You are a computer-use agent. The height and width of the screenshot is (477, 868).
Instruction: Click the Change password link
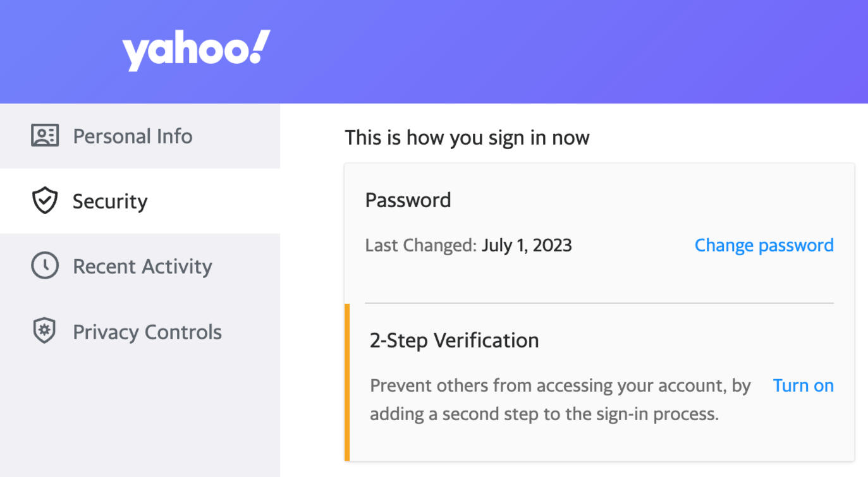click(x=764, y=245)
